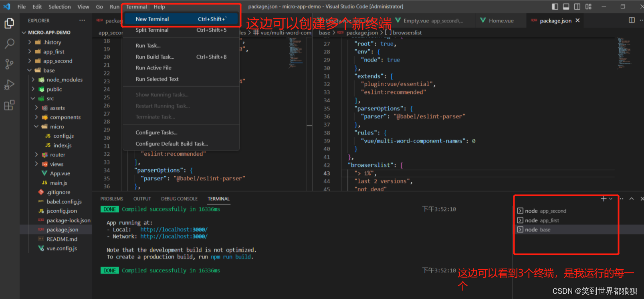Open the Run and Debug view
This screenshot has height=299, width=644.
9,85
